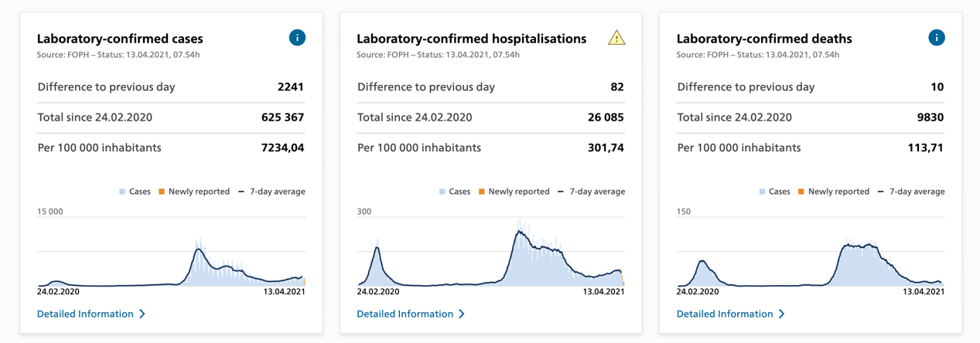980x343 pixels.
Task: Open Detailed Information link for deaths
Action: (725, 314)
